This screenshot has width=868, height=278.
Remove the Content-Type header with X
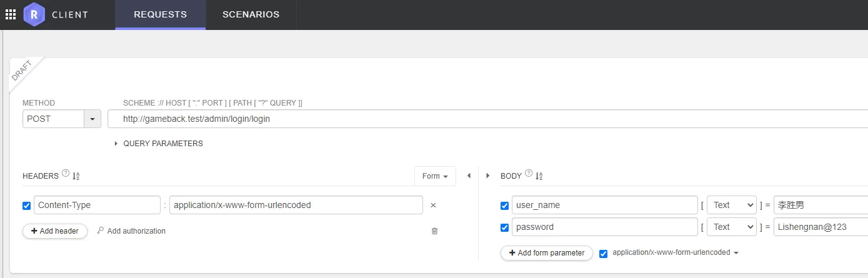[433, 205]
